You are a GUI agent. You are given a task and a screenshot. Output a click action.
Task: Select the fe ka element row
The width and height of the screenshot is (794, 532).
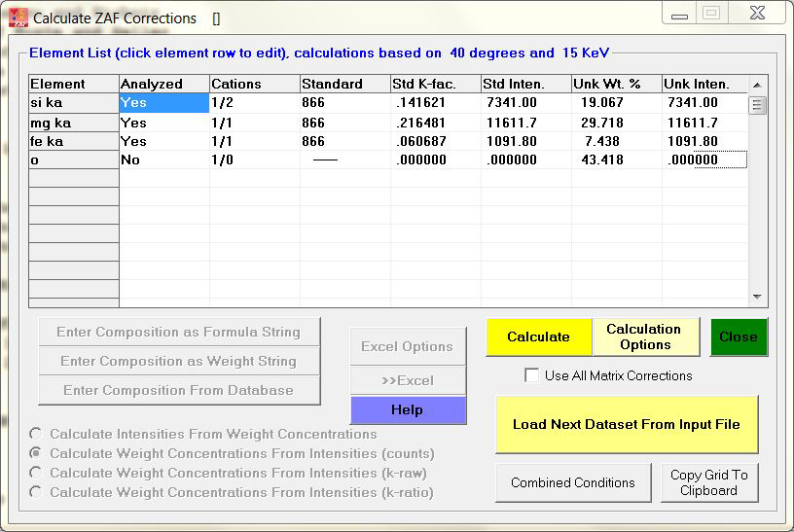coord(74,141)
